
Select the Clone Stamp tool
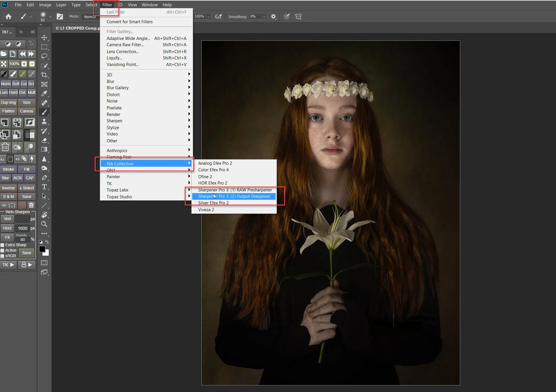pos(44,122)
